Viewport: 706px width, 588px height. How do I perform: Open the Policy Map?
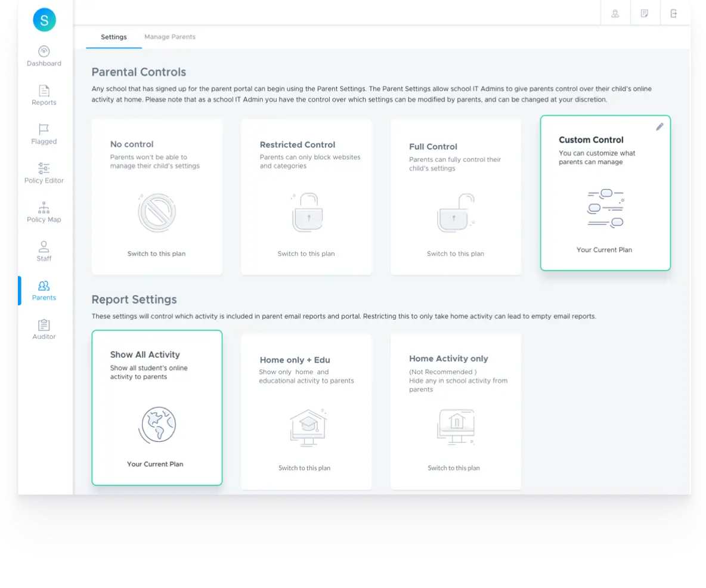coord(44,213)
